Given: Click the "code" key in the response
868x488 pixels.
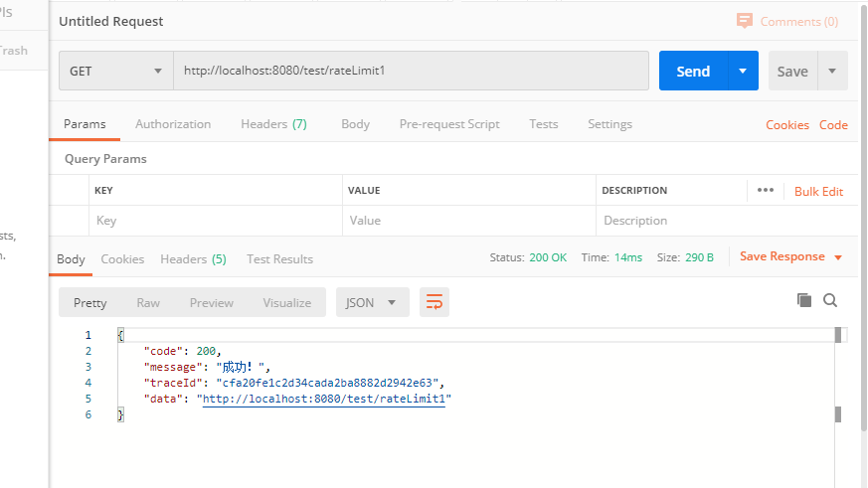Looking at the screenshot, I should pyautogui.click(x=163, y=351).
